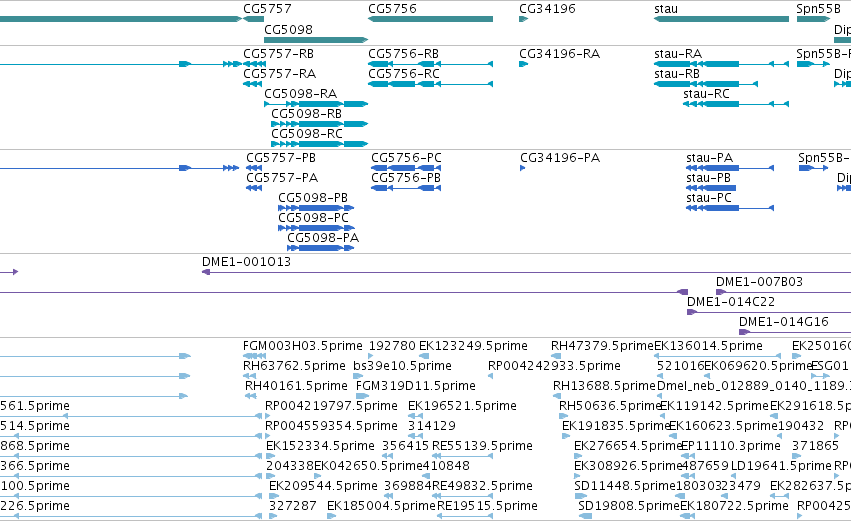Image resolution: width=851 pixels, height=521 pixels.
Task: Select protein CG5098-PB
Action: [x=313, y=198]
